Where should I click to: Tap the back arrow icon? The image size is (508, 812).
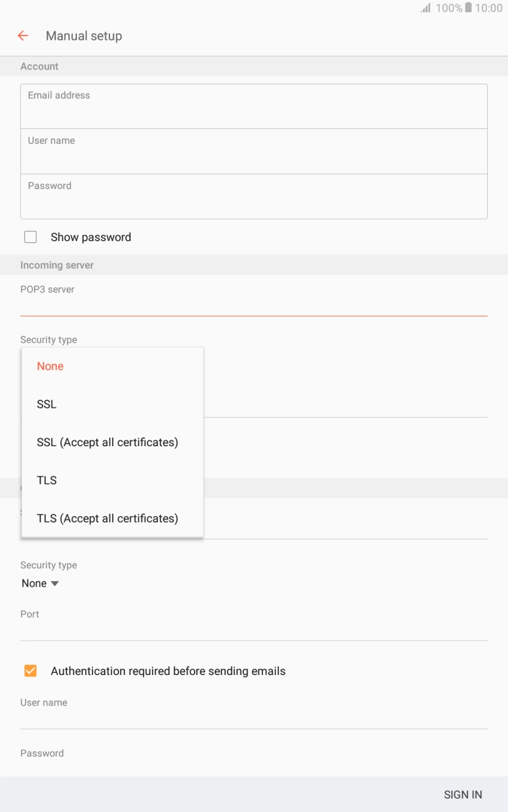tap(24, 36)
